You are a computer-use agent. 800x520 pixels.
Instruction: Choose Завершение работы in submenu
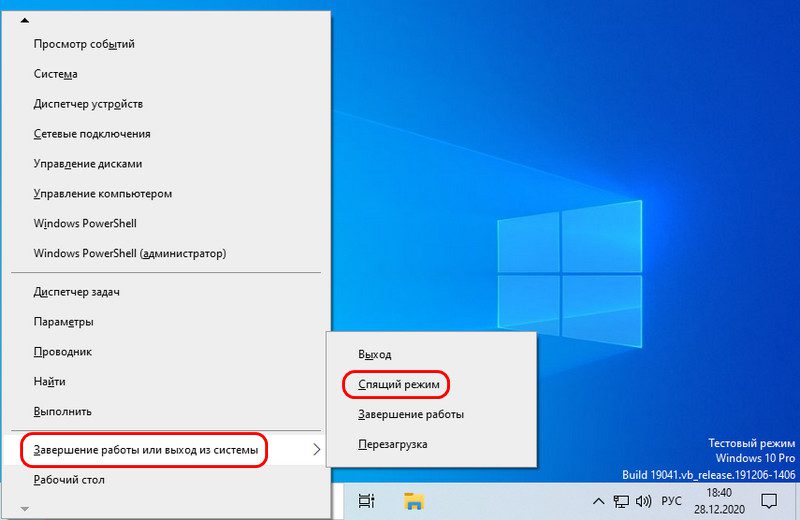tap(431, 414)
